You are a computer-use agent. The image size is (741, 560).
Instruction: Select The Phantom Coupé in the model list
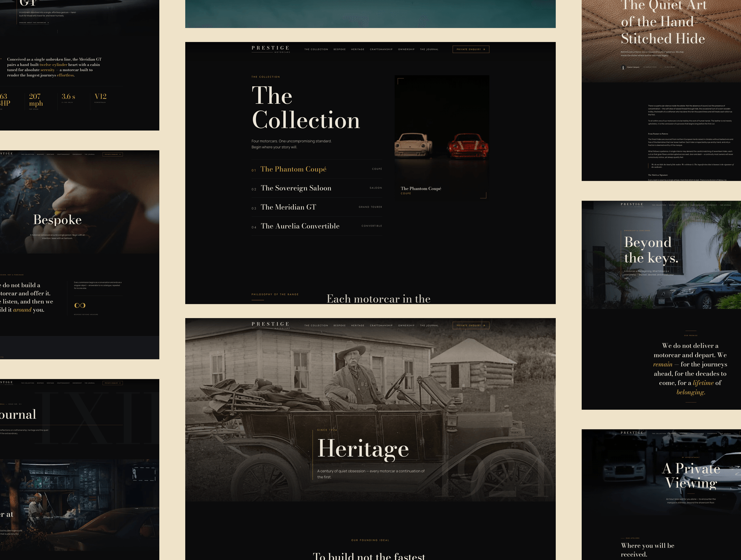[317, 169]
